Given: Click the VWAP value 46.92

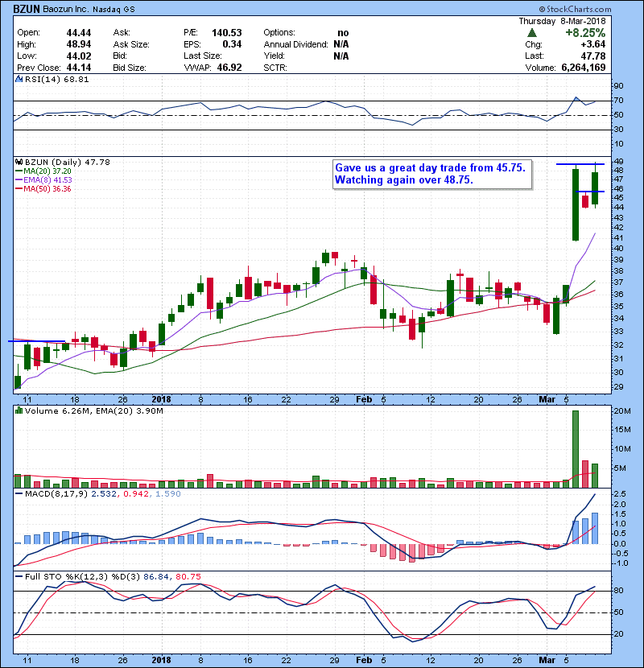Looking at the screenshot, I should [229, 68].
